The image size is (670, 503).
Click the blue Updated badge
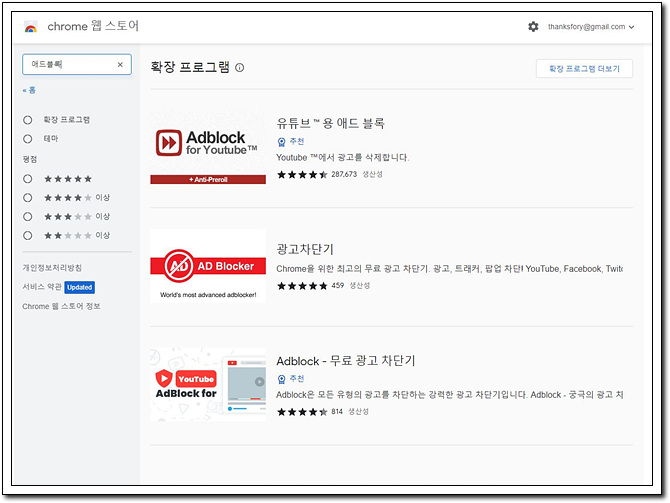pos(79,287)
